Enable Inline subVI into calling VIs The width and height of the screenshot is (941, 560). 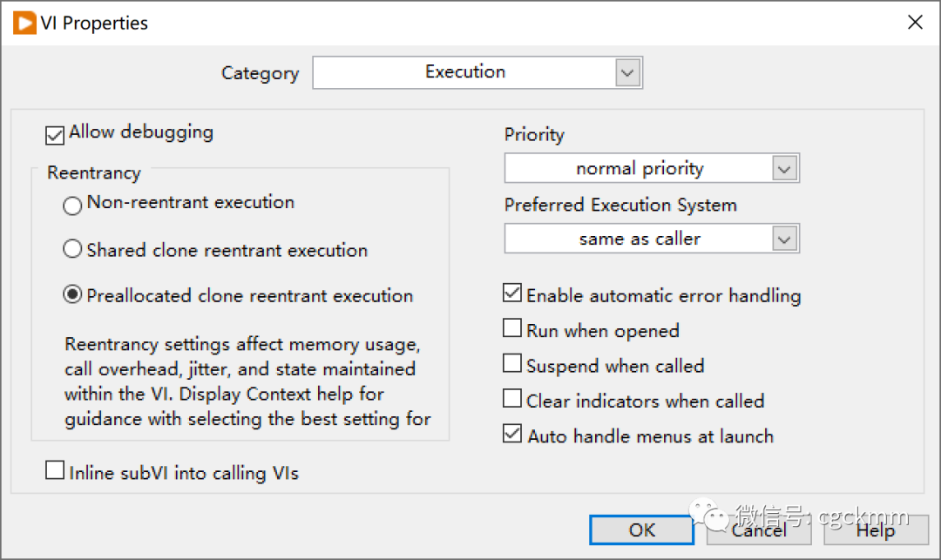tap(56, 471)
